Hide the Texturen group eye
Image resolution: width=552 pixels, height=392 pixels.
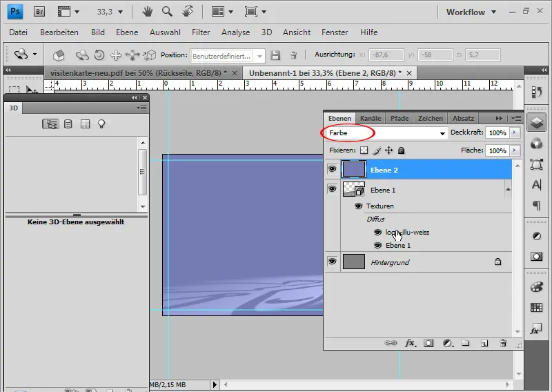tap(358, 206)
